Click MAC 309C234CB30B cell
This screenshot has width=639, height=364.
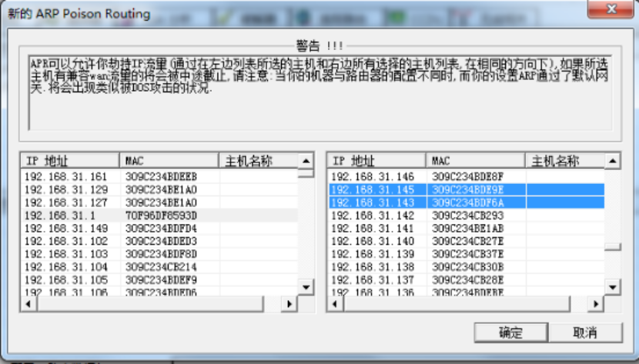(x=468, y=267)
